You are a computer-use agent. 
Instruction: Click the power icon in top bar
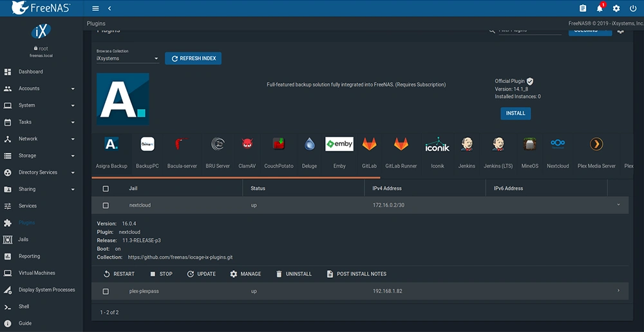pos(633,8)
